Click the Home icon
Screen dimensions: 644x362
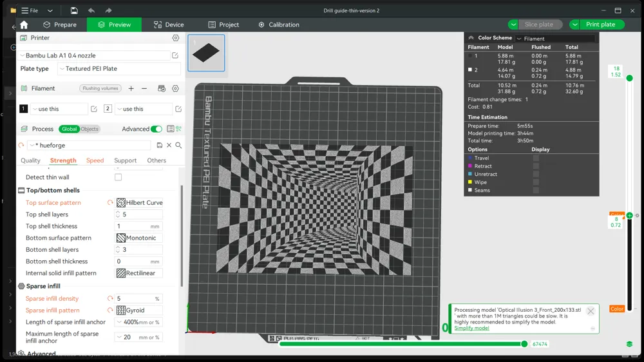point(24,24)
